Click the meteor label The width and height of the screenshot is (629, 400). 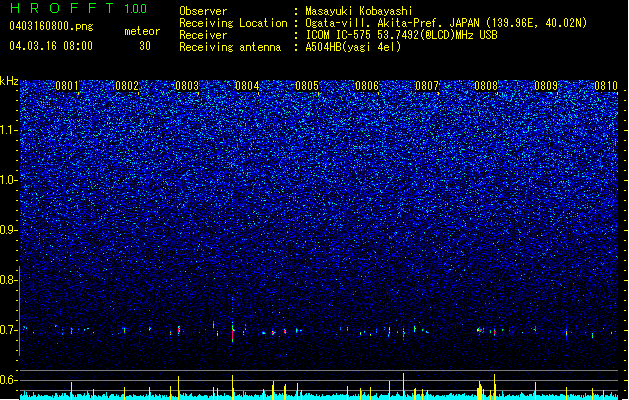click(x=142, y=31)
